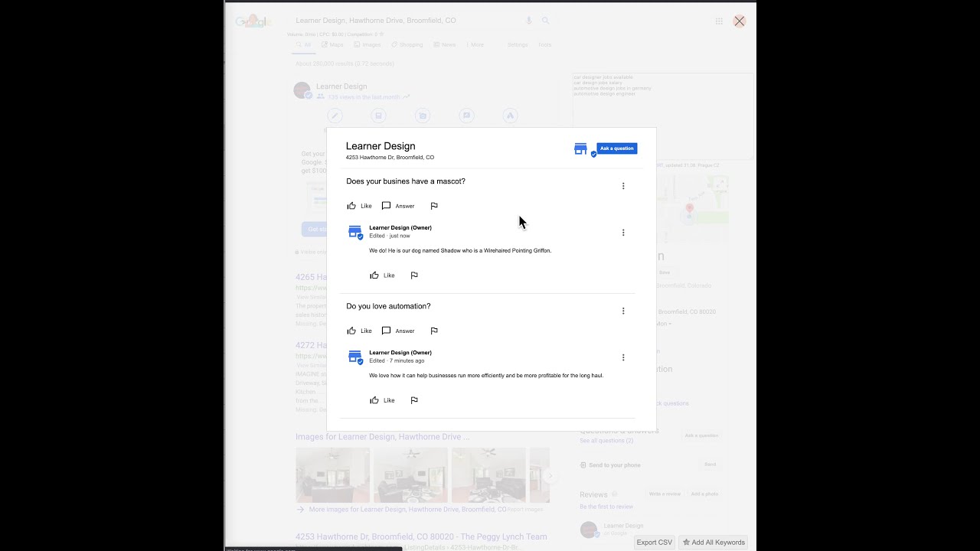Viewport: 980px width, 551px height.
Task: Click owner avatar beside automation answer
Action: click(x=355, y=357)
